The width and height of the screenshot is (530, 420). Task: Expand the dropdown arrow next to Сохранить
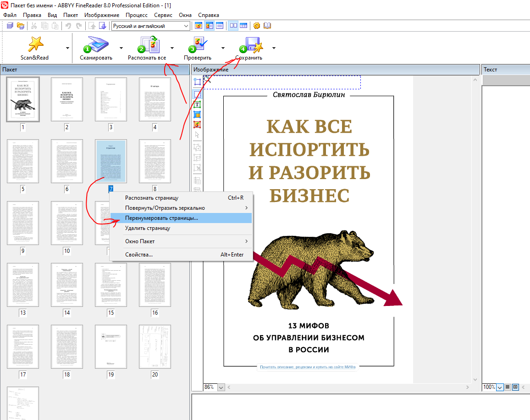tap(274, 48)
